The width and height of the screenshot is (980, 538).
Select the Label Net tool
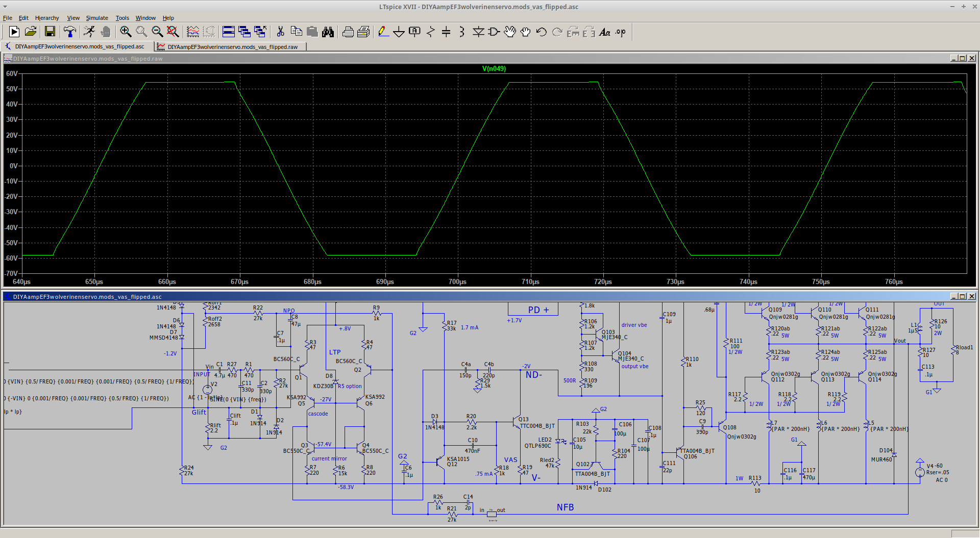[x=414, y=32]
